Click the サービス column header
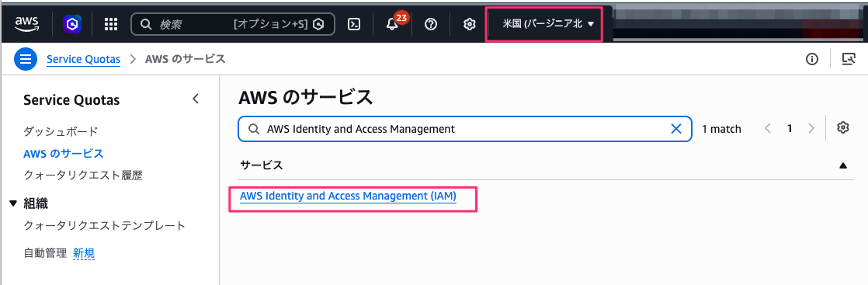Viewport: 868px width, 285px height. point(262,165)
